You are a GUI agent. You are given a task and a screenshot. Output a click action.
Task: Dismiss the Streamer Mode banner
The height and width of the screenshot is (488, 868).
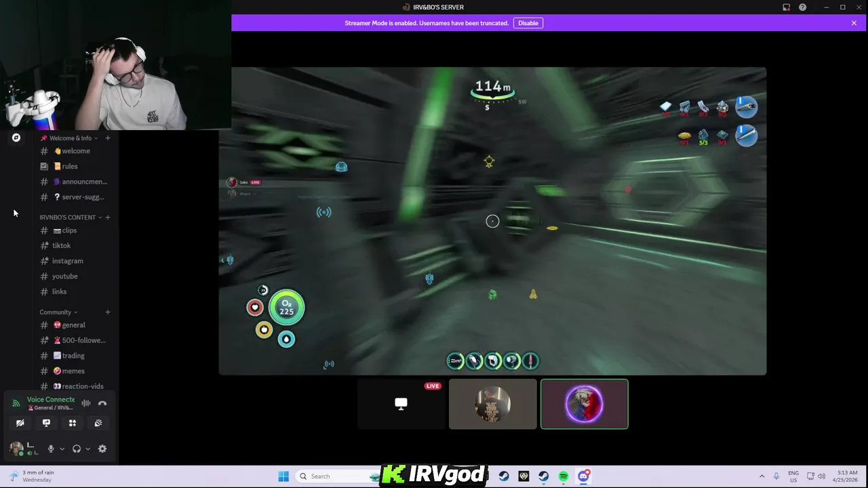click(854, 23)
